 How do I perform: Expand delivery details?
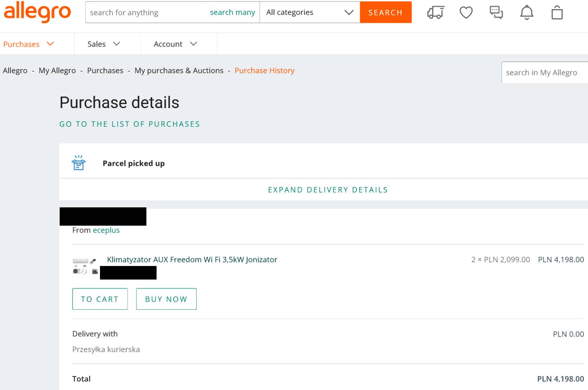click(x=328, y=190)
